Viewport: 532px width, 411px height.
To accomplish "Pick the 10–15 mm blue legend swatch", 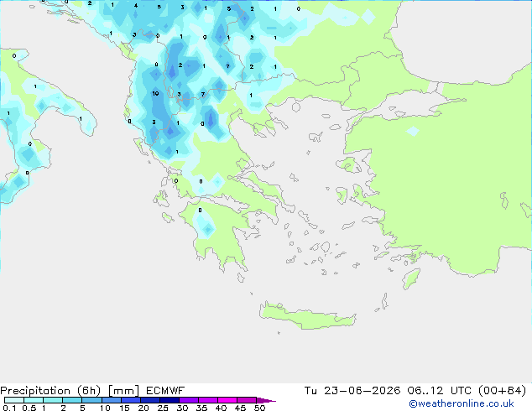I will point(111,400).
